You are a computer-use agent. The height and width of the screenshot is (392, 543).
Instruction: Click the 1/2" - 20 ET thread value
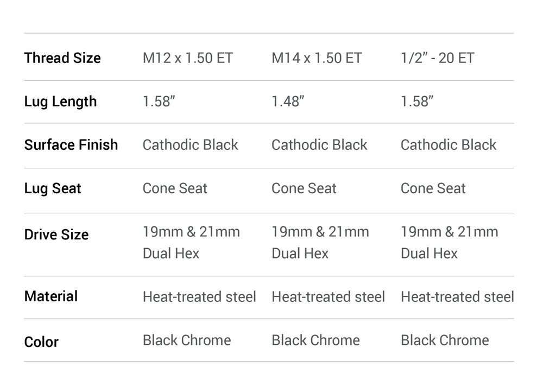(x=437, y=58)
